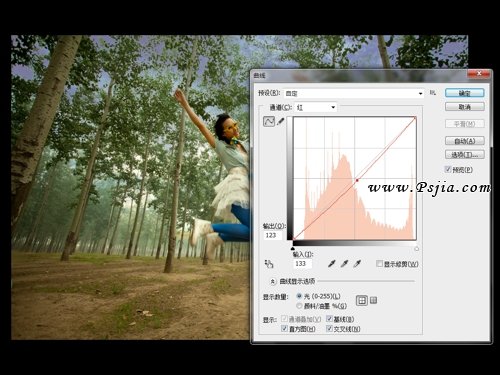
Task: Click the black point slider below the graph
Action: [293, 248]
